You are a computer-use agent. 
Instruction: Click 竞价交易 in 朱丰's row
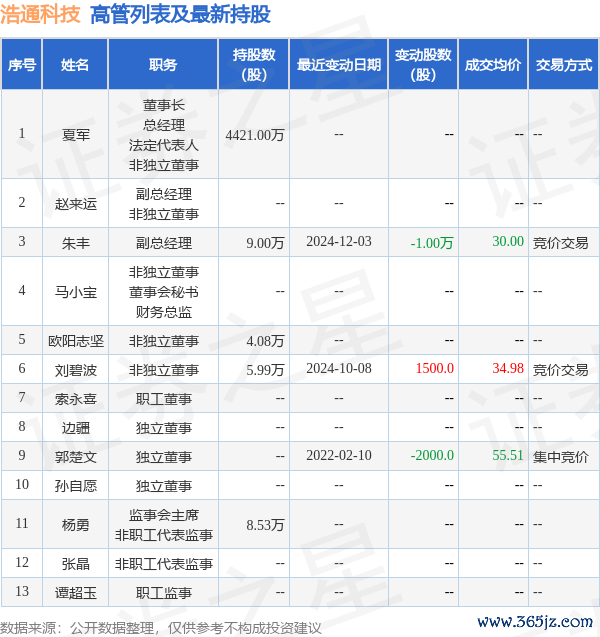pos(561,243)
